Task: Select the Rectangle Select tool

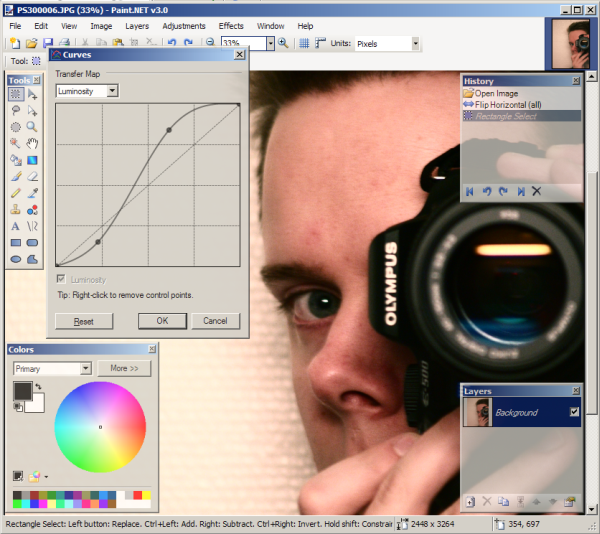Action: tap(15, 94)
